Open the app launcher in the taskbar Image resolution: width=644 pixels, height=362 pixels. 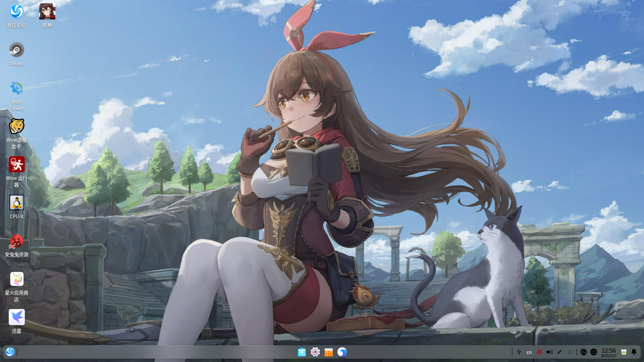[x=10, y=352]
